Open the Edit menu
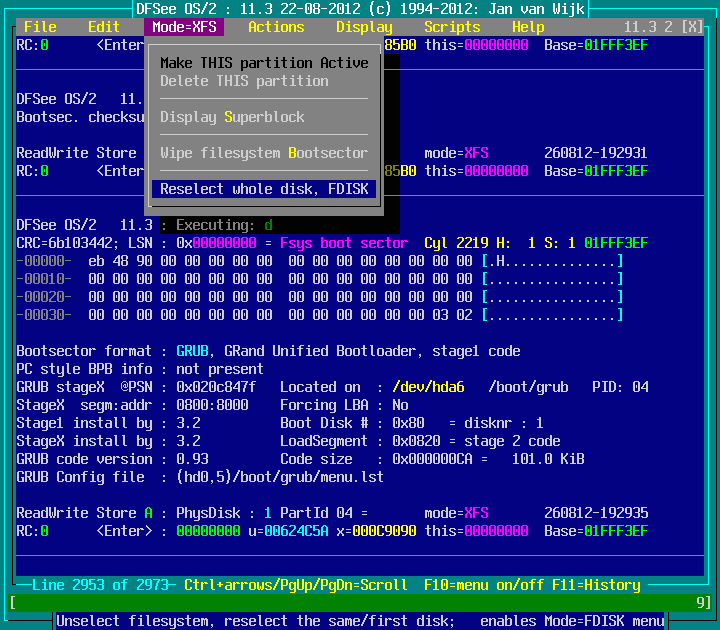The height and width of the screenshot is (630, 720). pyautogui.click(x=104, y=27)
